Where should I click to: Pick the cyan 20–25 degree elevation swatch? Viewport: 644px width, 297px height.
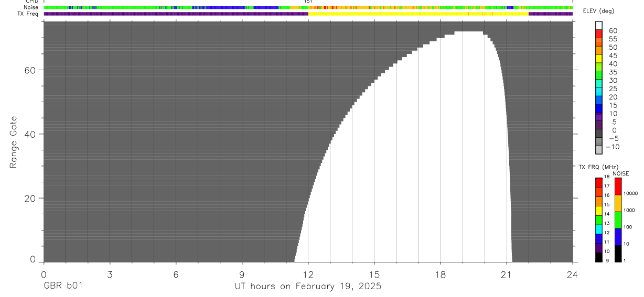pos(599,93)
